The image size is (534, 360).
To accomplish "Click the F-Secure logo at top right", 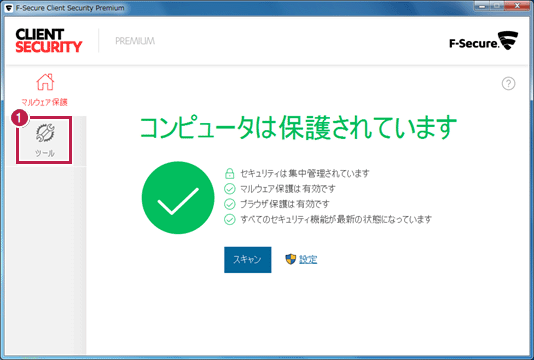I will (484, 41).
